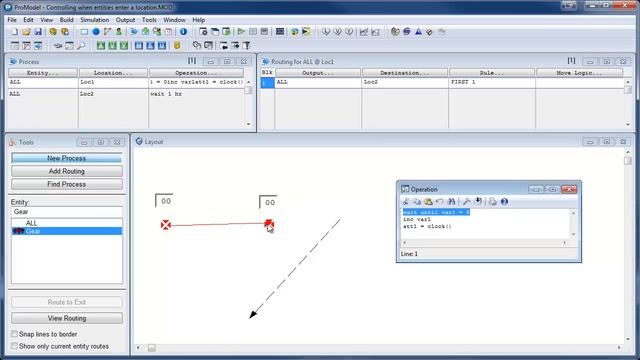640x360 pixels.
Task: Click the Layout vertical scrollbar thumb
Action: 628,161
